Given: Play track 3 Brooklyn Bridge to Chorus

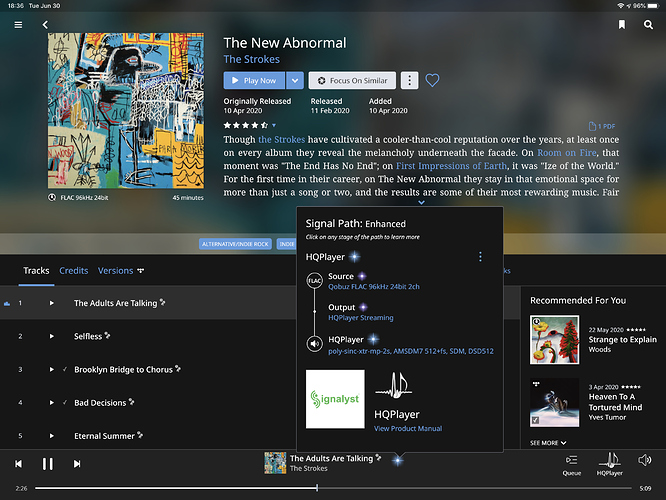Looking at the screenshot, I should coord(52,370).
